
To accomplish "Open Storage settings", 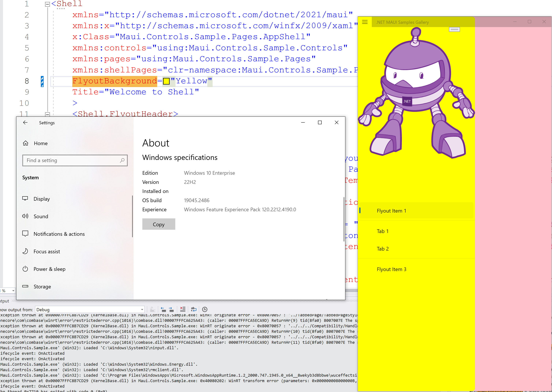I will pyautogui.click(x=42, y=287).
